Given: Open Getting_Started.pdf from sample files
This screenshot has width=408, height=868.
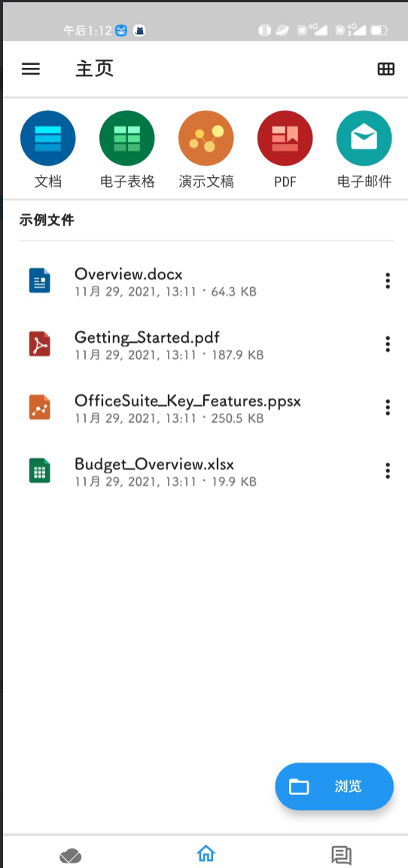Looking at the screenshot, I should click(x=199, y=344).
